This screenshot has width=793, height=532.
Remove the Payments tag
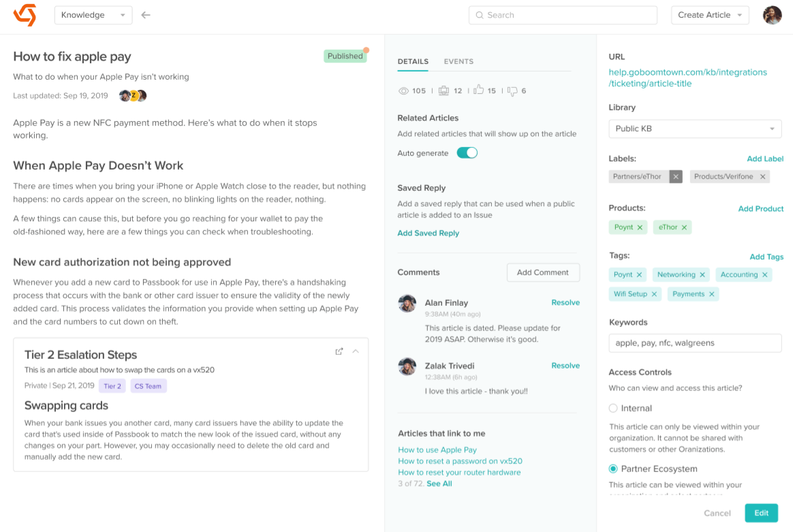[711, 294]
